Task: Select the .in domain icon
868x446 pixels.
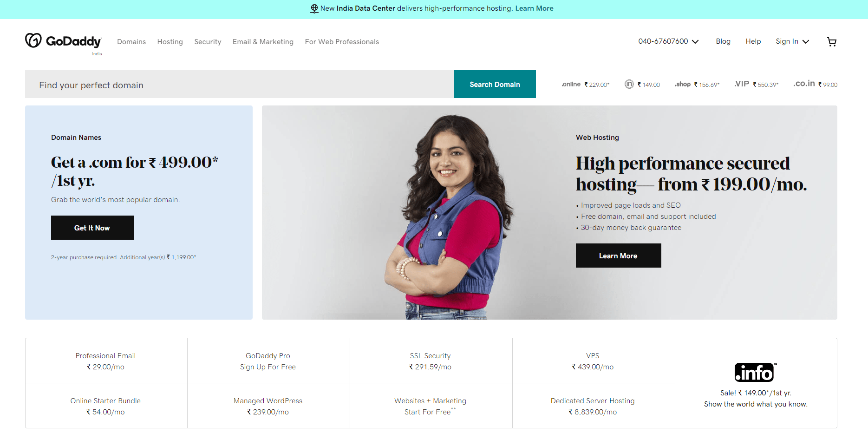Action: tap(629, 84)
